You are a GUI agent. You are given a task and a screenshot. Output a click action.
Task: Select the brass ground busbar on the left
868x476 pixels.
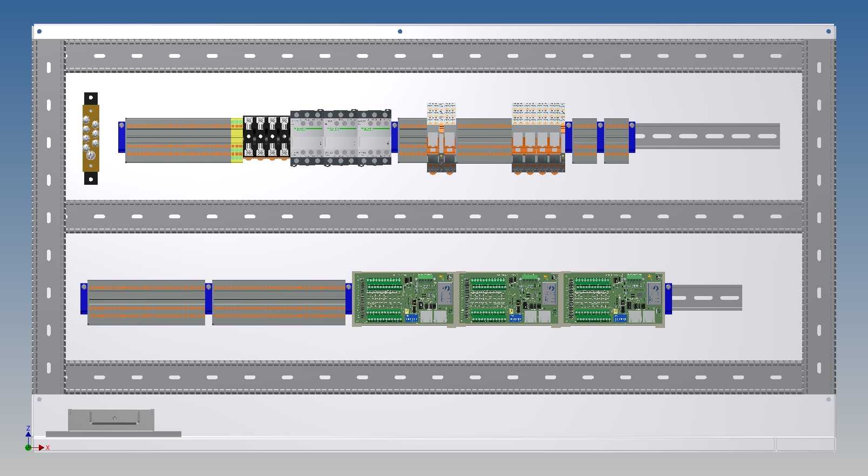pos(91,138)
